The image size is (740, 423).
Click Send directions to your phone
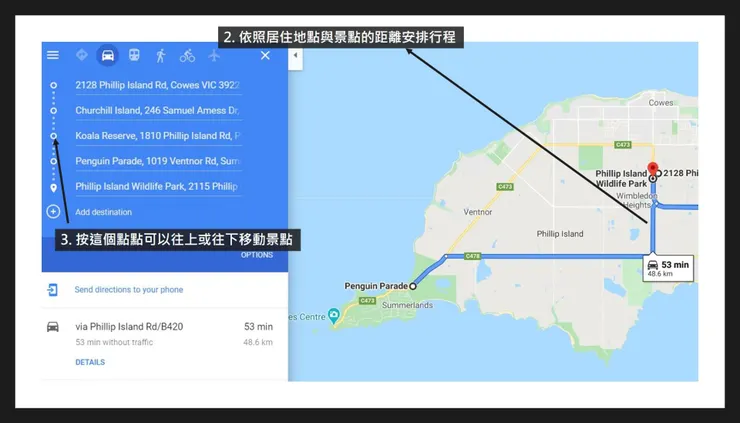(x=129, y=289)
